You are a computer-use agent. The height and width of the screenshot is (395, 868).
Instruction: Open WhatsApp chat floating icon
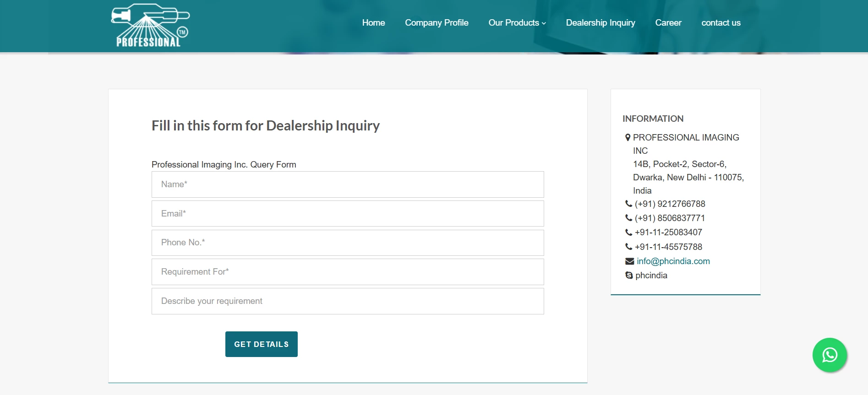pyautogui.click(x=830, y=355)
